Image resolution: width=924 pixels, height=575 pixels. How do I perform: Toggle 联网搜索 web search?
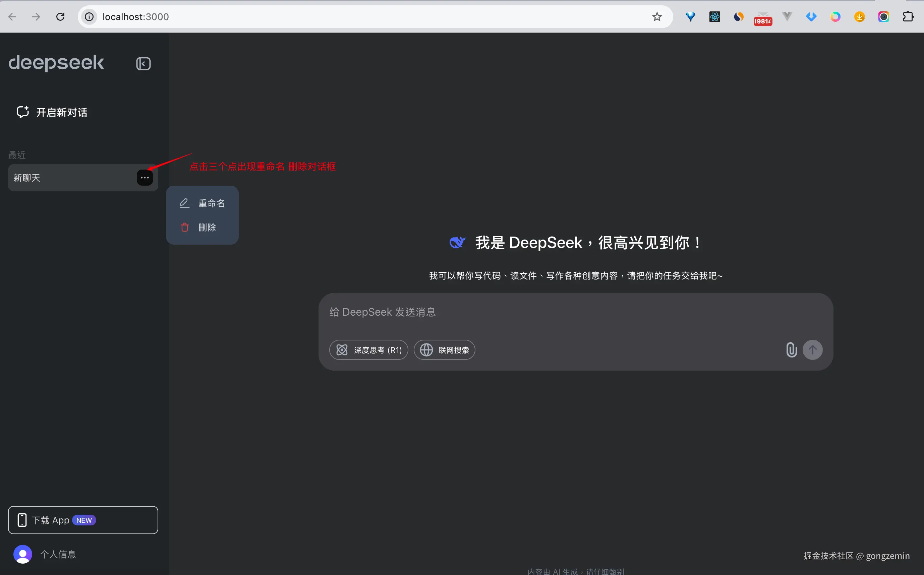pyautogui.click(x=444, y=350)
